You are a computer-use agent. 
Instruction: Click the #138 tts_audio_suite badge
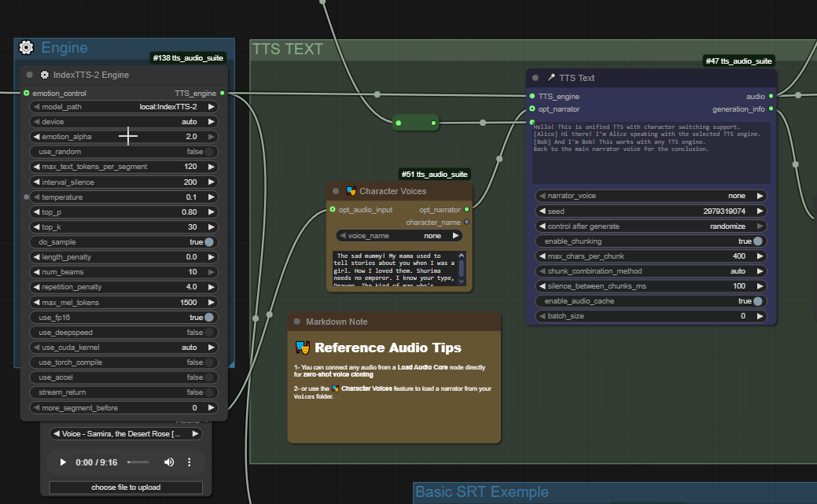coord(189,57)
